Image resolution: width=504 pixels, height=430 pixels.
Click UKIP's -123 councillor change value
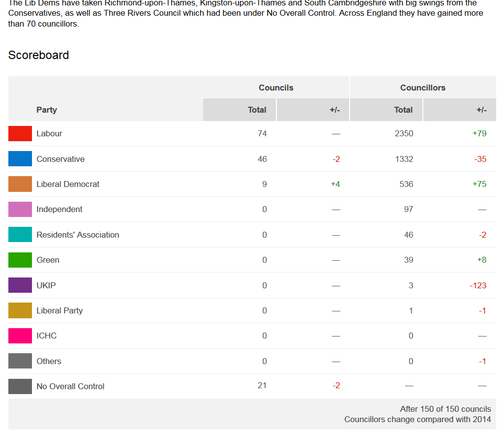(x=478, y=285)
